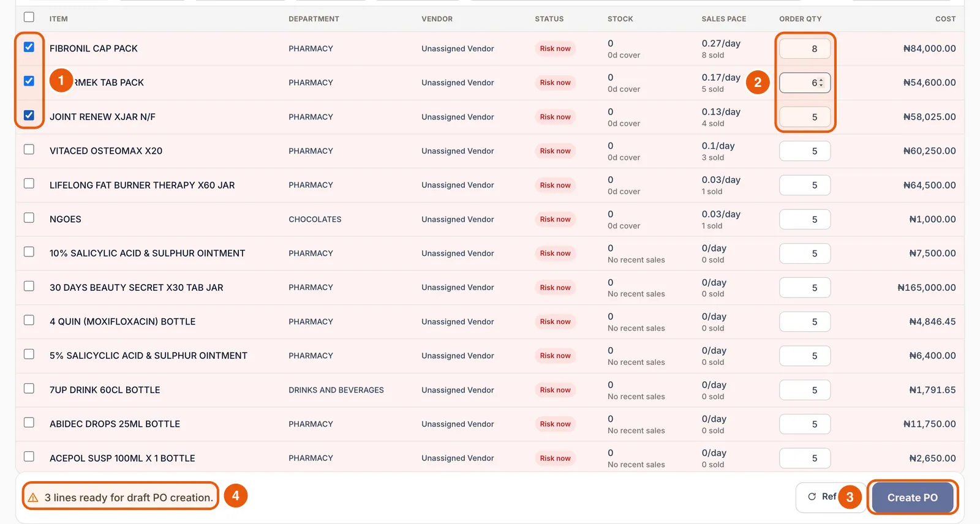Check the VITACED OSTEOMAX X20 row checkbox
980x524 pixels.
coord(29,149)
